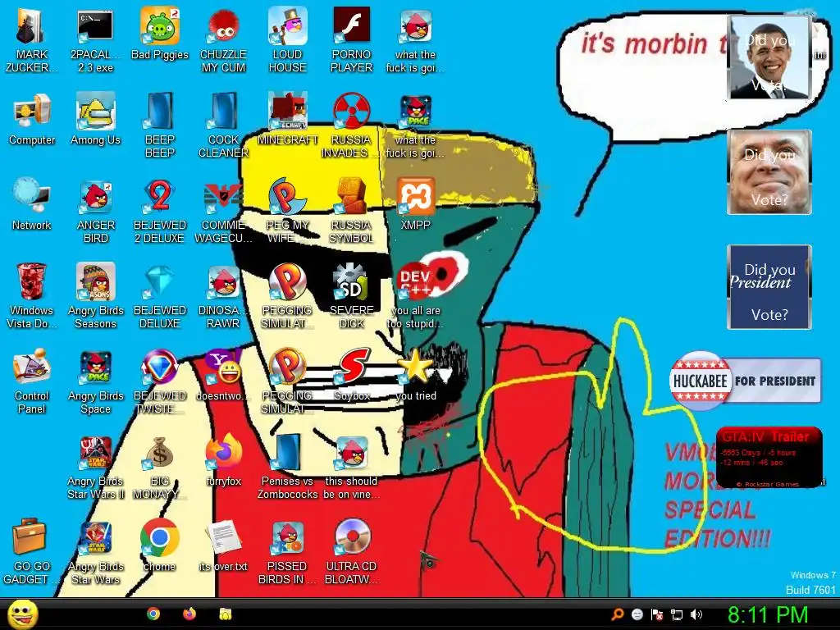The width and height of the screenshot is (840, 630).
Task: Click the magnifier tray icon
Action: point(618,614)
